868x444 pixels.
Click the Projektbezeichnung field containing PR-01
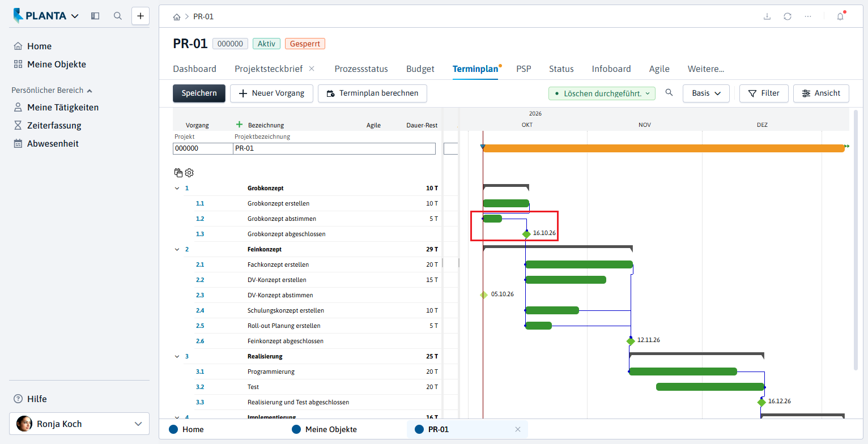pyautogui.click(x=334, y=148)
